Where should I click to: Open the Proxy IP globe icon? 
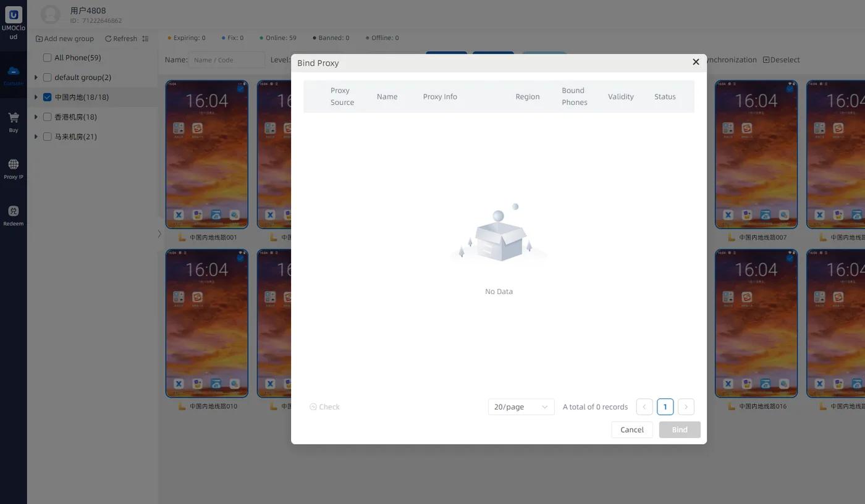click(14, 164)
